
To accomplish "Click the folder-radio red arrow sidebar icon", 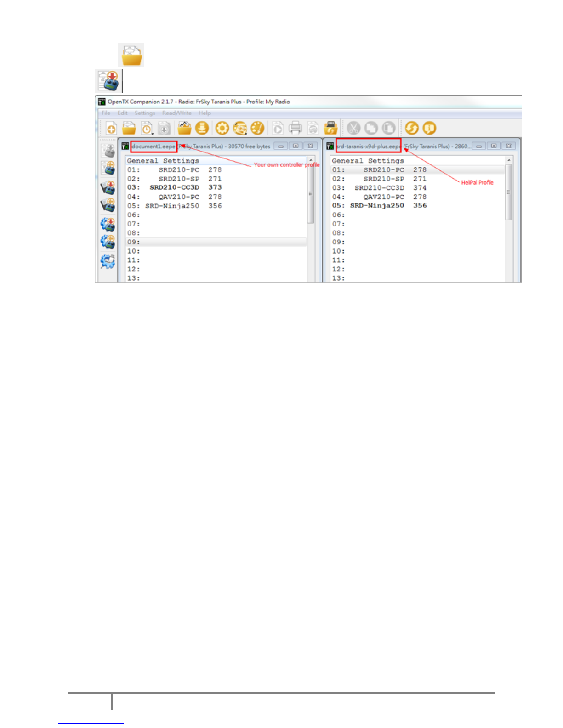I will click(x=108, y=187).
